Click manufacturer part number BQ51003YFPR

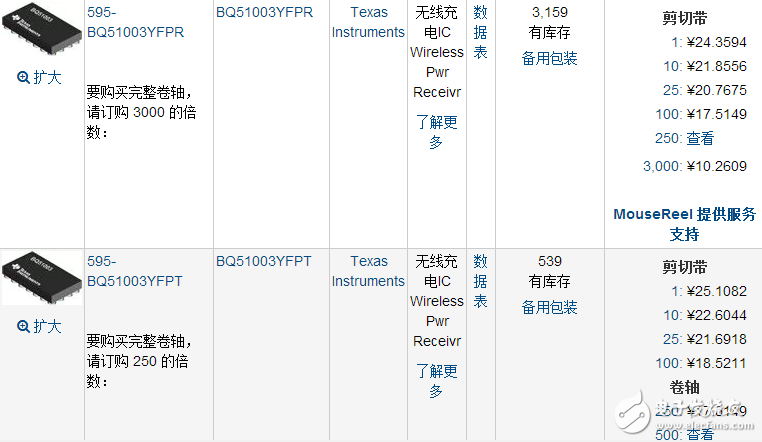pos(264,12)
